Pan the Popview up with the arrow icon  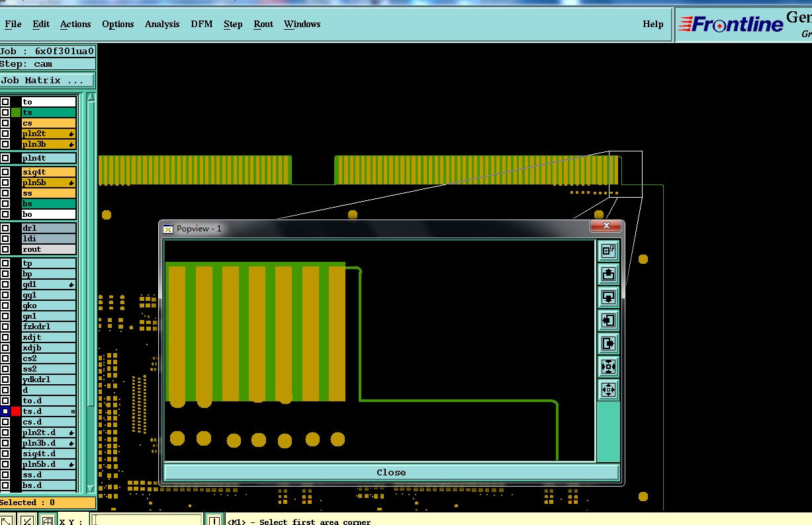click(x=608, y=274)
